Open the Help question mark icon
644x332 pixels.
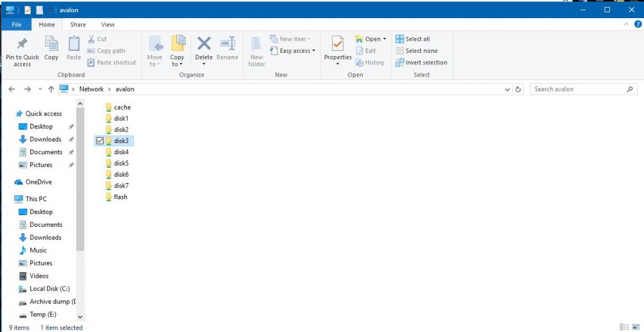point(638,24)
